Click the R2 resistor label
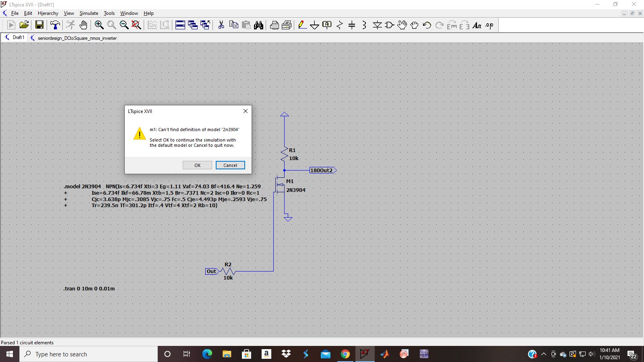The height and width of the screenshot is (362, 644). pos(228,265)
